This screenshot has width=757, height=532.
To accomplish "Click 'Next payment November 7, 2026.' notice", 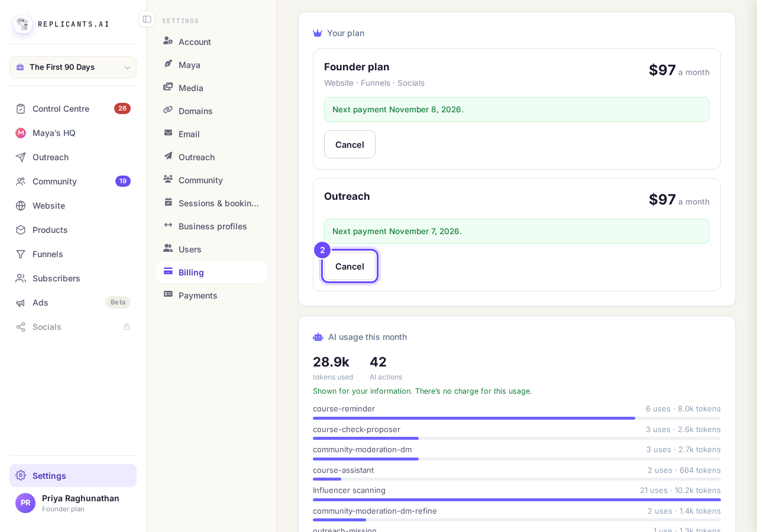I will 517,231.
